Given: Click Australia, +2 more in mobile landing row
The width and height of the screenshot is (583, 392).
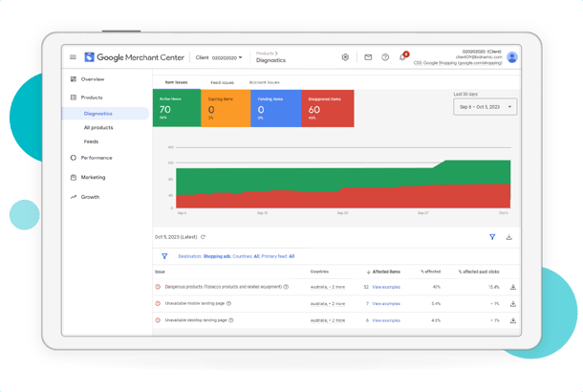Looking at the screenshot, I should pos(328,304).
